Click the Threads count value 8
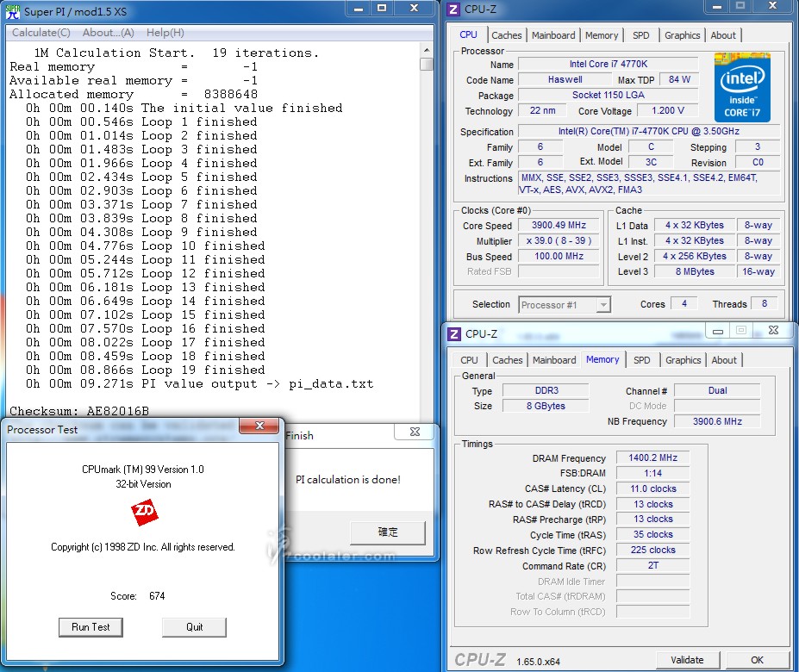This screenshot has width=799, height=672. 764,303
